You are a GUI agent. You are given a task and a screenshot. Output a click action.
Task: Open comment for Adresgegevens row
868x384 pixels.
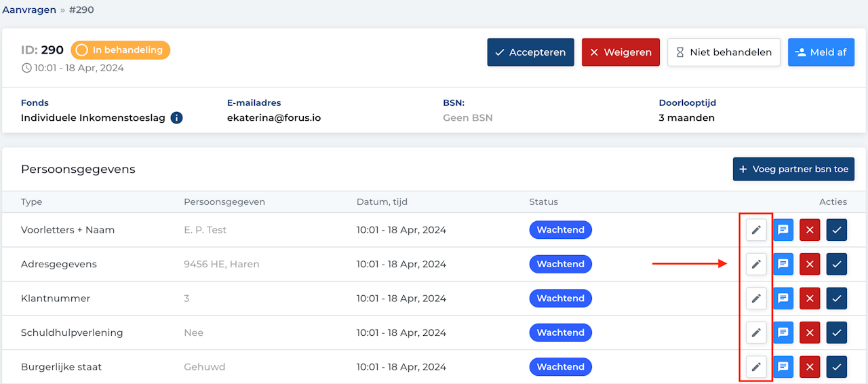(783, 264)
